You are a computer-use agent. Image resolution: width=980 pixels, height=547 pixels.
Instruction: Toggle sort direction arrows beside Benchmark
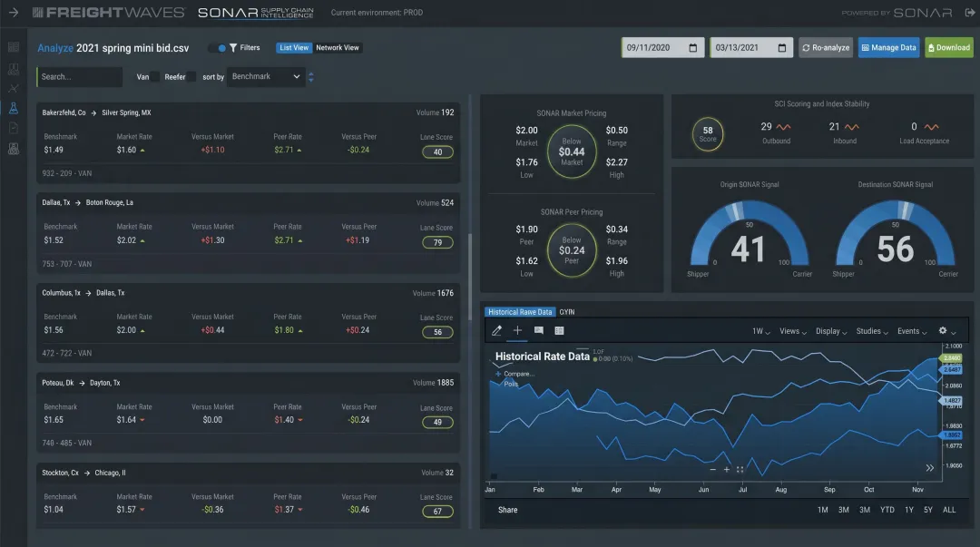point(310,77)
